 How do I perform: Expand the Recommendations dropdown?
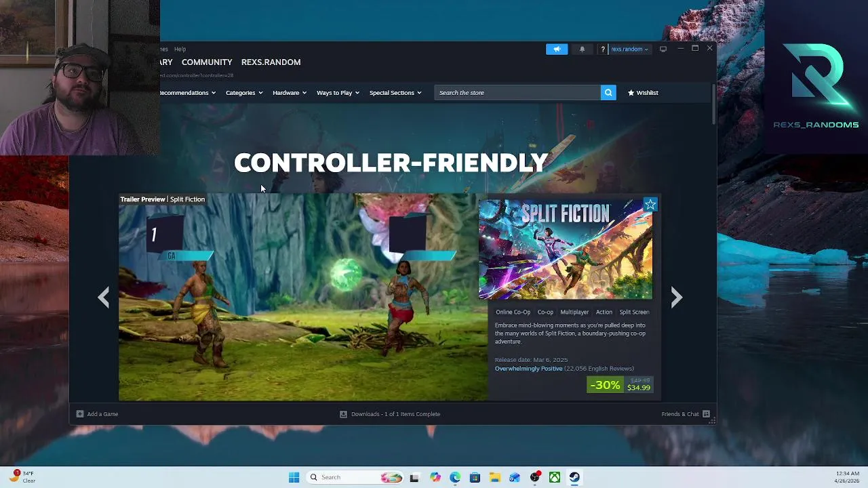pos(188,93)
